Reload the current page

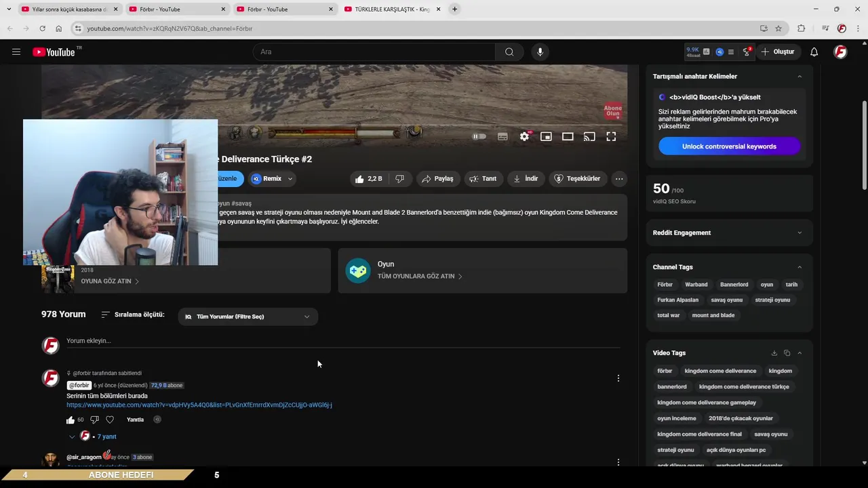[42, 28]
